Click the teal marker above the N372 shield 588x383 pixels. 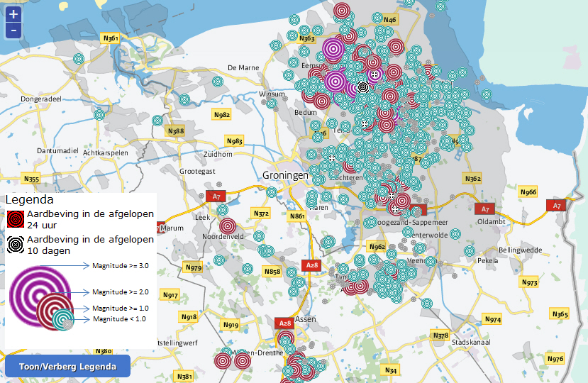pyautogui.click(x=272, y=192)
